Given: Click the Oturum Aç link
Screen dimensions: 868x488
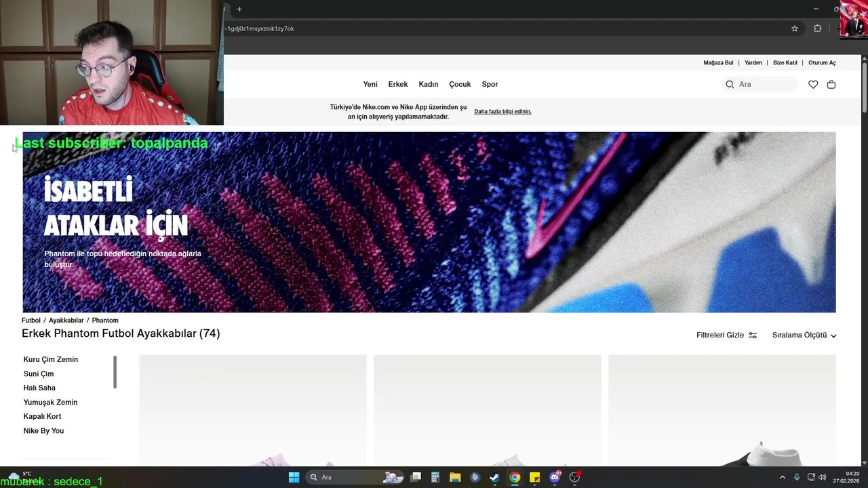Looking at the screenshot, I should click(x=822, y=62).
